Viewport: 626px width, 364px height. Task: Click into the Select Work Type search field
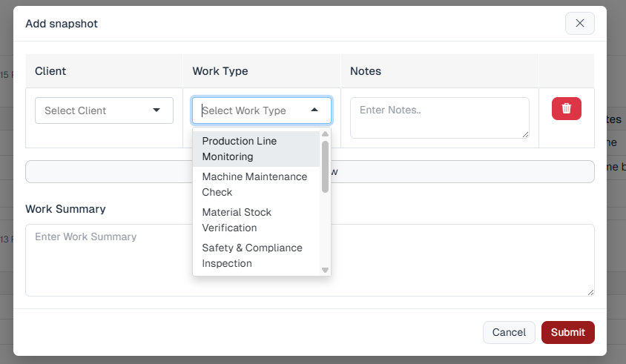[x=252, y=110]
